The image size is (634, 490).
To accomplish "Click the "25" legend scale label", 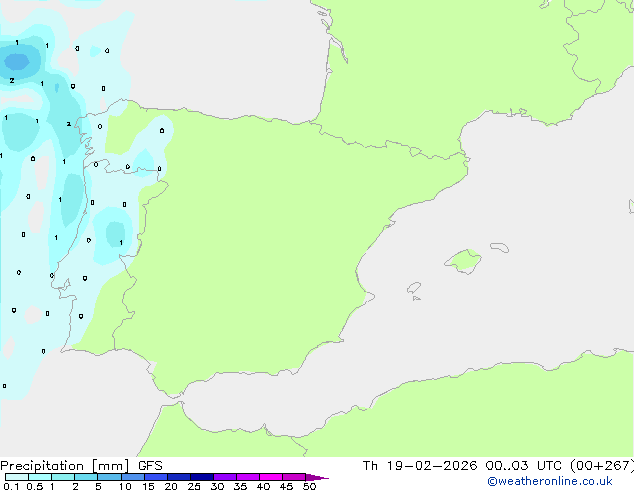I will pos(194,486).
